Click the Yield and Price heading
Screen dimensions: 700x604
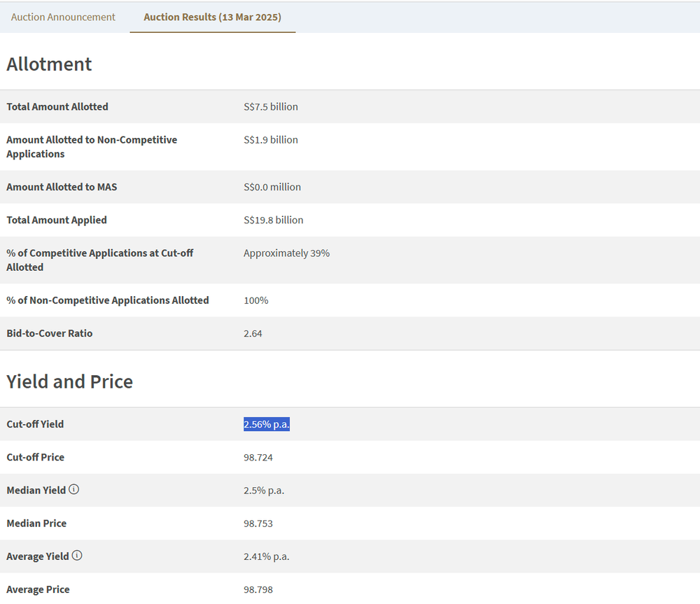coord(69,381)
